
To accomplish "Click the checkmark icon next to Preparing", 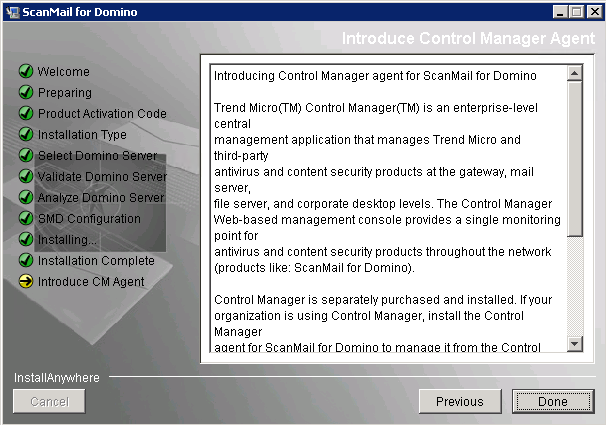I will tap(26, 93).
